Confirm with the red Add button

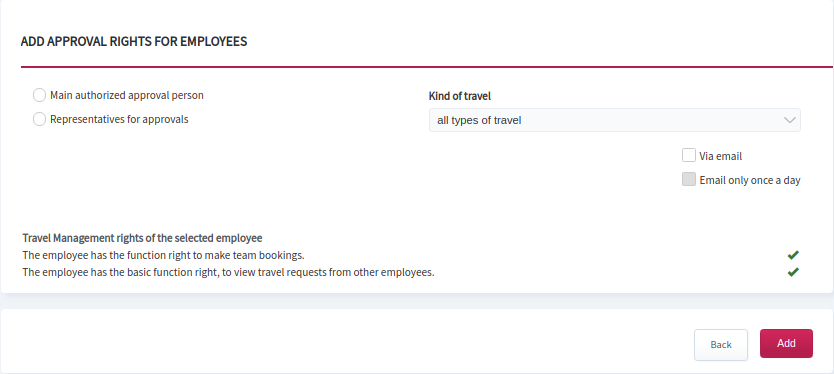(786, 344)
